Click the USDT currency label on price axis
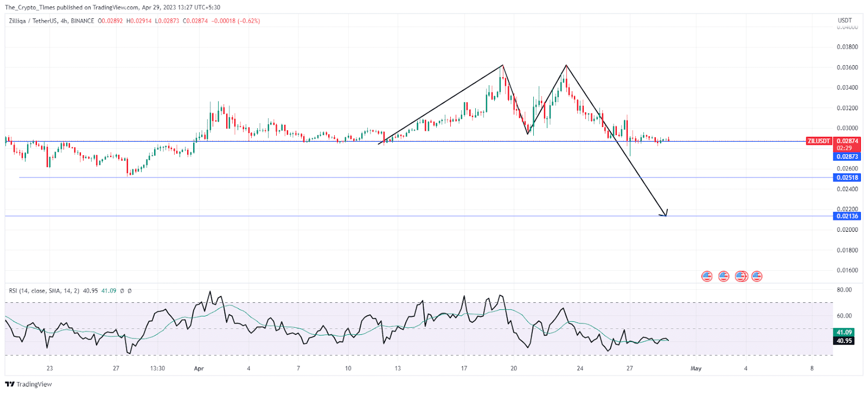 pos(845,21)
